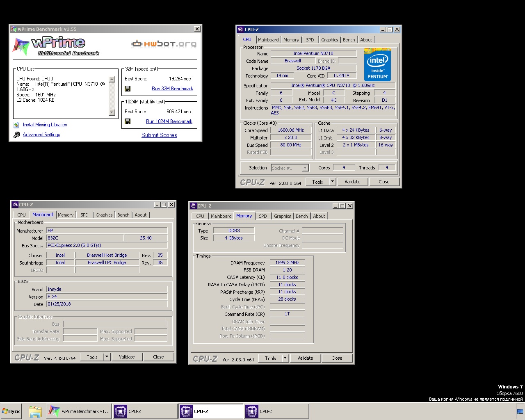Click the Submit Scores link
This screenshot has width=525, height=420.
[x=159, y=135]
